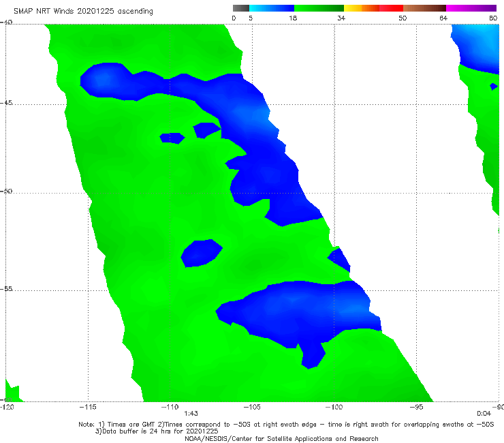Click the latitude label '-50'

[6, 191]
